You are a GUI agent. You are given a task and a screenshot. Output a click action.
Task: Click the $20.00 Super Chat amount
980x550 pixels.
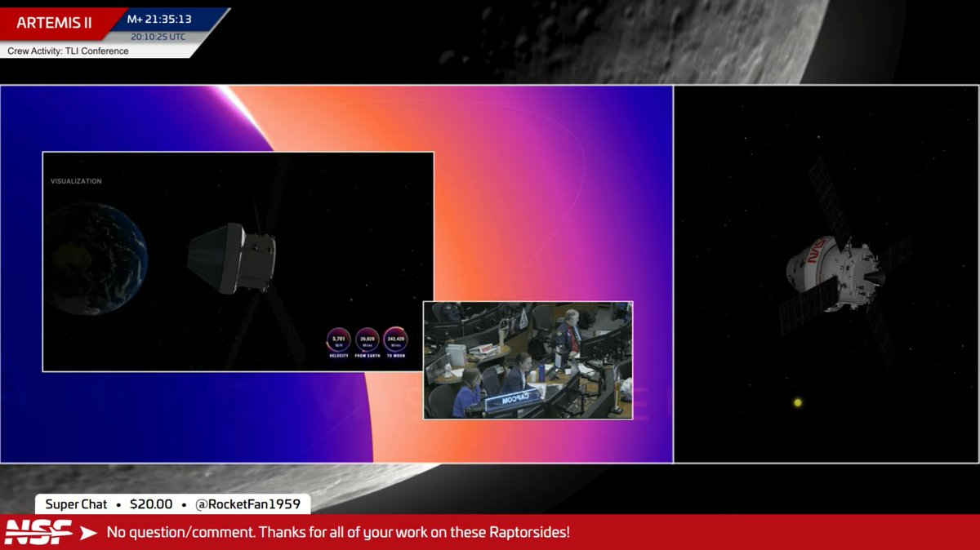coord(151,504)
